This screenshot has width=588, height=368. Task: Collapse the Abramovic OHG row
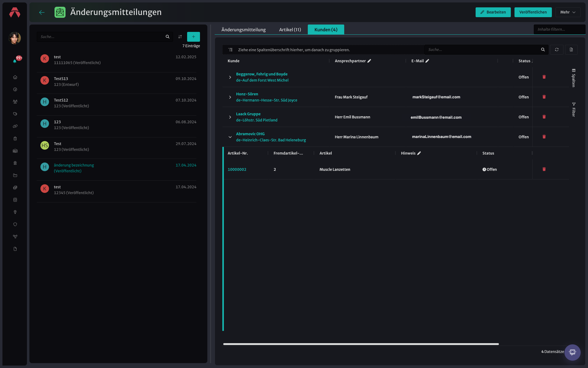230,137
